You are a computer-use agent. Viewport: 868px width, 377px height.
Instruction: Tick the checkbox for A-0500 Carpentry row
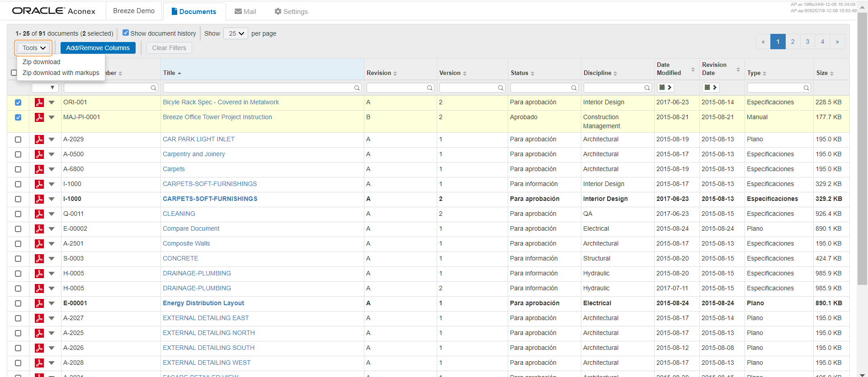[18, 154]
